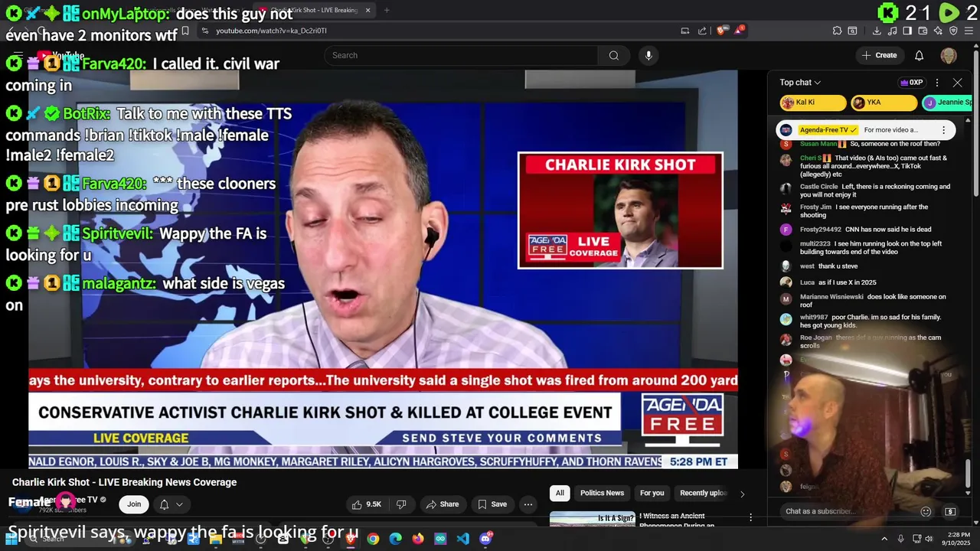Open the Is It A Sign video thumbnail
This screenshot has width=980, height=551.
[593, 519]
